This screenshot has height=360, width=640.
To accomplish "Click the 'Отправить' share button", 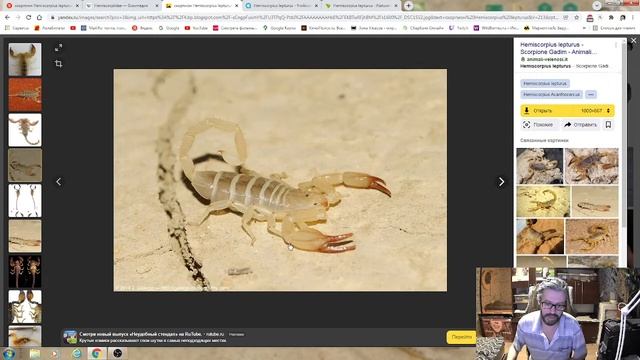I will pos(580,124).
